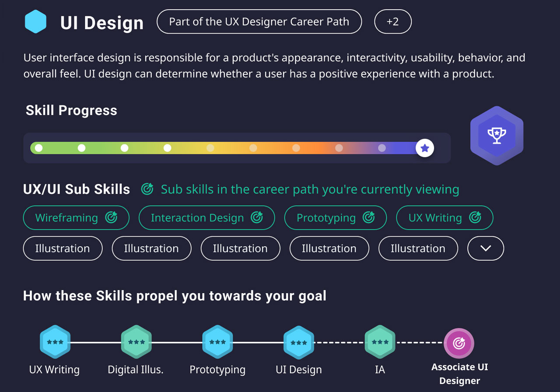The height and width of the screenshot is (392, 560).
Task: Select the Wireframing sub skill chip
Action: coord(76,217)
